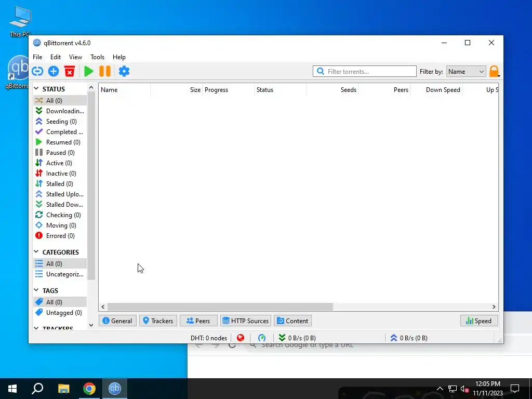This screenshot has height=399, width=532.
Task: Click the red connection status icon
Action: click(x=241, y=338)
